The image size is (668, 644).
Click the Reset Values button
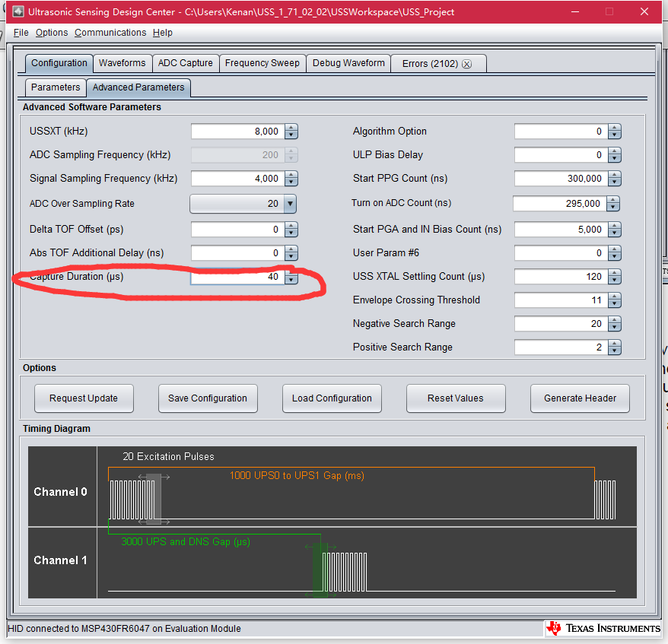[x=456, y=398]
